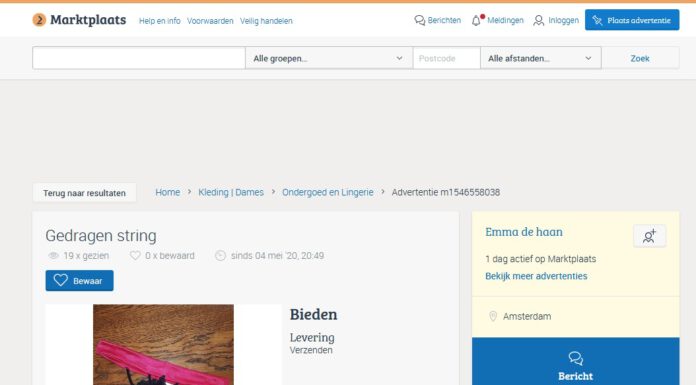This screenshot has width=696, height=385.
Task: Click heart icon beside 0 x bewaard
Action: click(135, 255)
